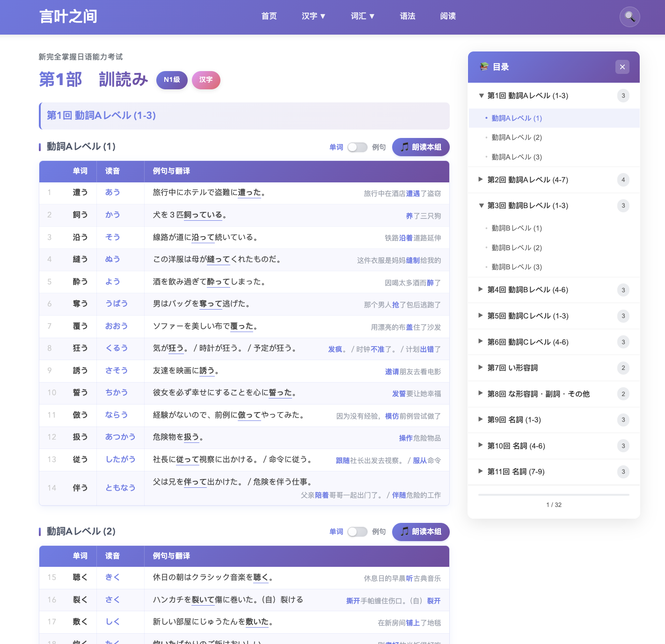Screen dimensions: 665x644
Task: Click the reading あう
Action: (x=113, y=193)
